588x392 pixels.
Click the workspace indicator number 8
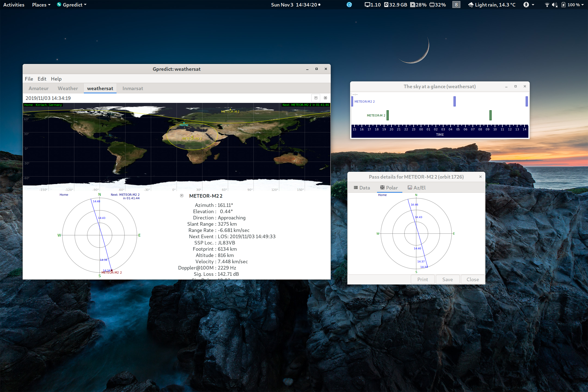pyautogui.click(x=456, y=5)
